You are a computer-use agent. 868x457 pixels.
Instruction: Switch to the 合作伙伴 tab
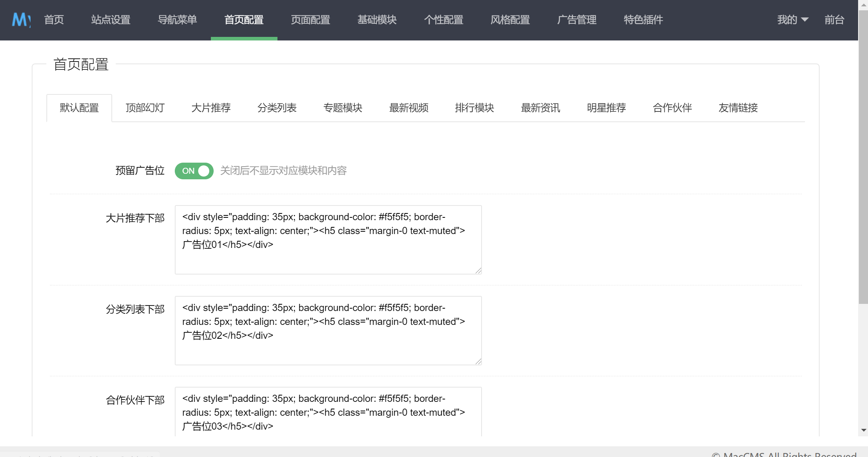point(672,108)
